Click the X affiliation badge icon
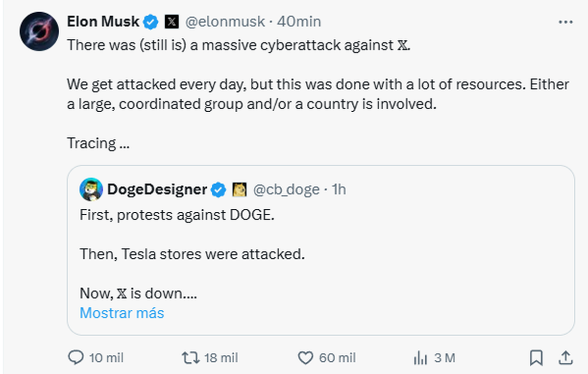 point(171,22)
